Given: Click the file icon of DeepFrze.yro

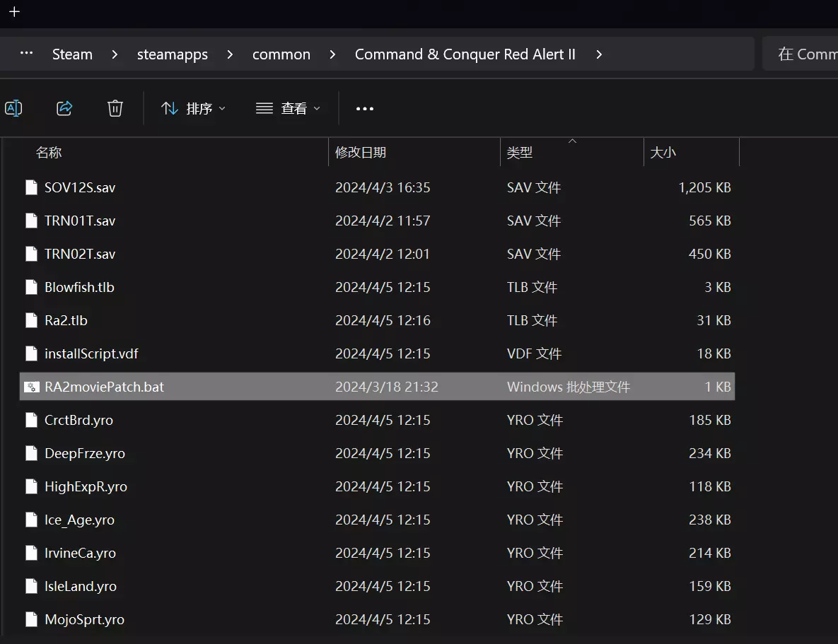Looking at the screenshot, I should click(32, 453).
